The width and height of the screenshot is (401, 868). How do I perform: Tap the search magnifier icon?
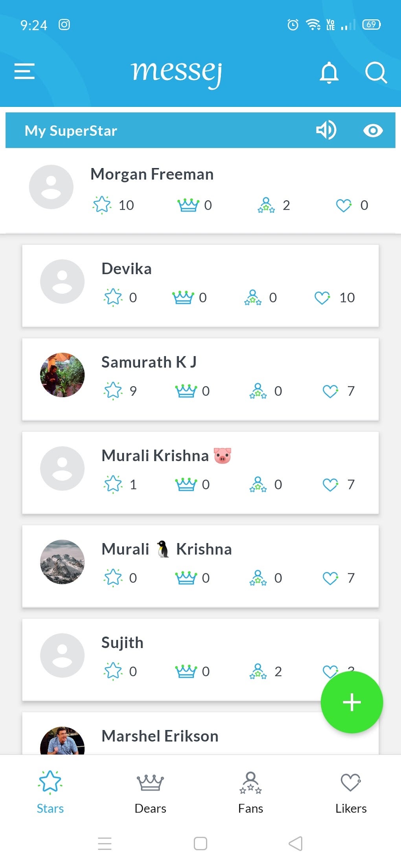[376, 72]
